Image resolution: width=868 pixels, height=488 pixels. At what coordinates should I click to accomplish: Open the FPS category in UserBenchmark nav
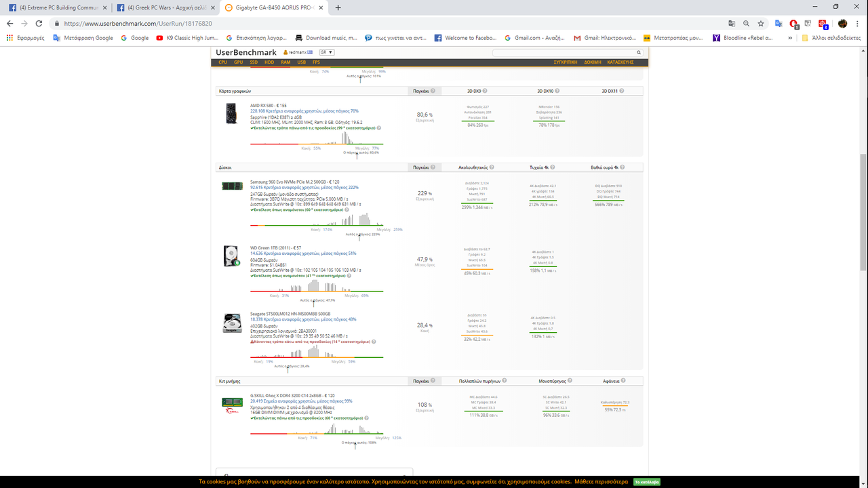316,62
